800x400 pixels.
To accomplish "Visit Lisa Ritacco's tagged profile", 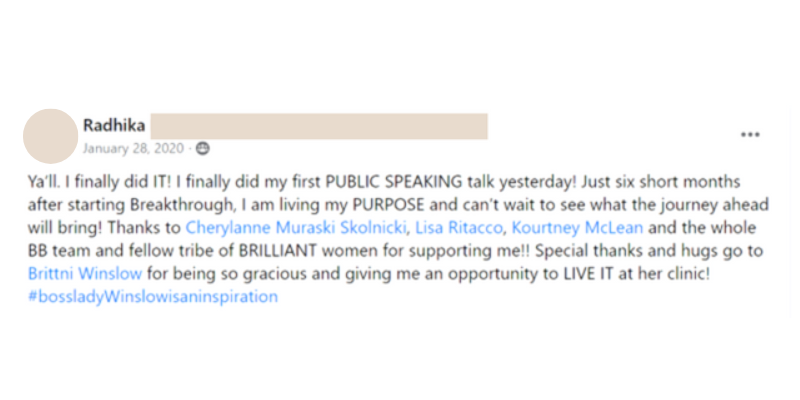I will pyautogui.click(x=459, y=228).
